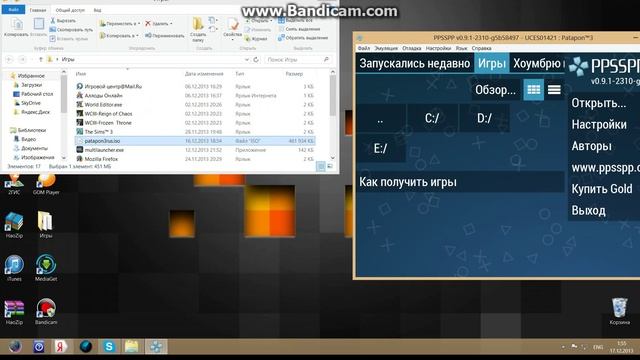Switch PPSSPP to list view
Image resolution: width=640 pixels, height=360 pixels.
pyautogui.click(x=554, y=90)
